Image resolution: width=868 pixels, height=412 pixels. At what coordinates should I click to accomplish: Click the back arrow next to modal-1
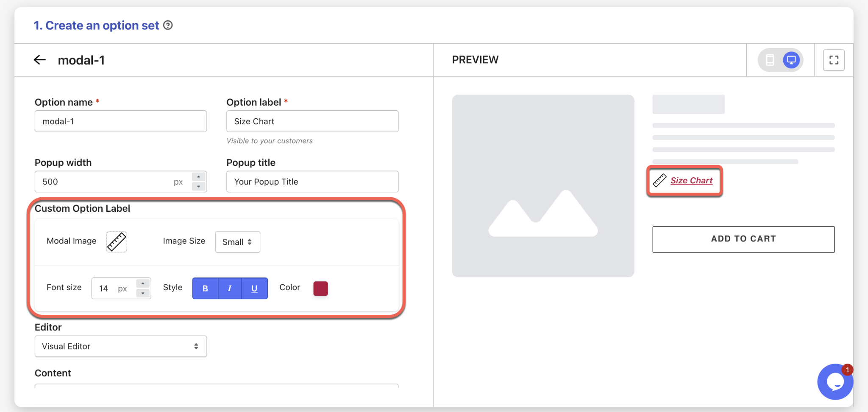point(39,60)
